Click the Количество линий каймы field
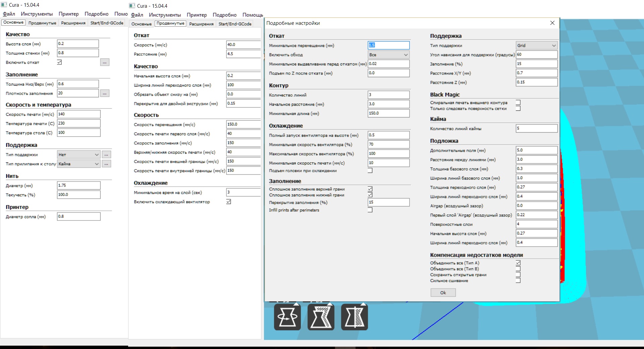644x349 pixels. (x=536, y=129)
